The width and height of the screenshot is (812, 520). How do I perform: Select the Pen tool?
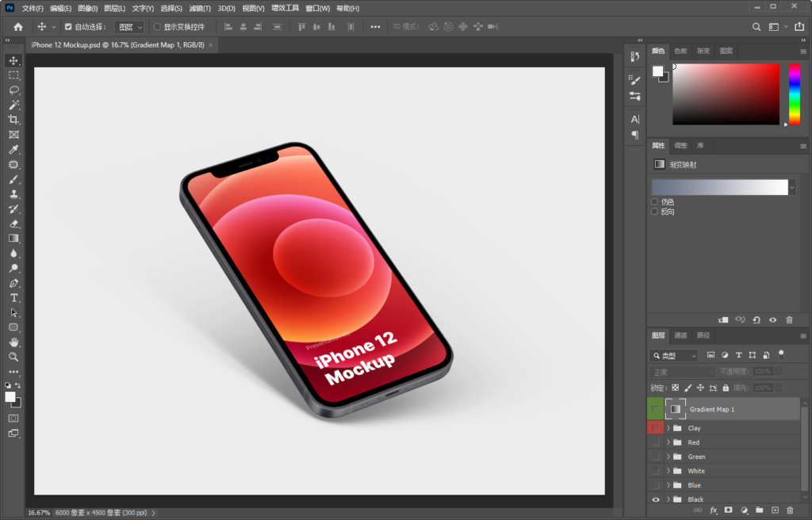[13, 283]
